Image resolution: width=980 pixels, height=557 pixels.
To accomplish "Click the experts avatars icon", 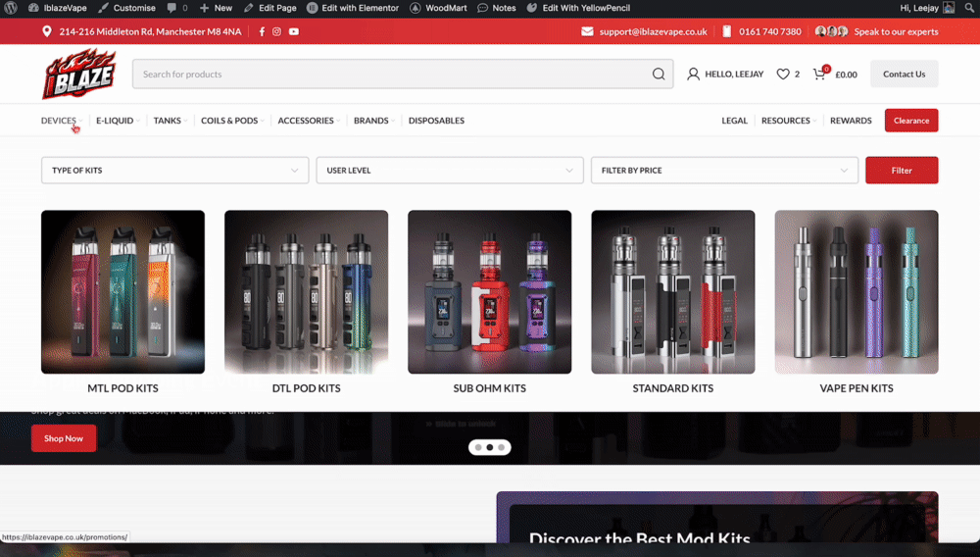I will (832, 31).
